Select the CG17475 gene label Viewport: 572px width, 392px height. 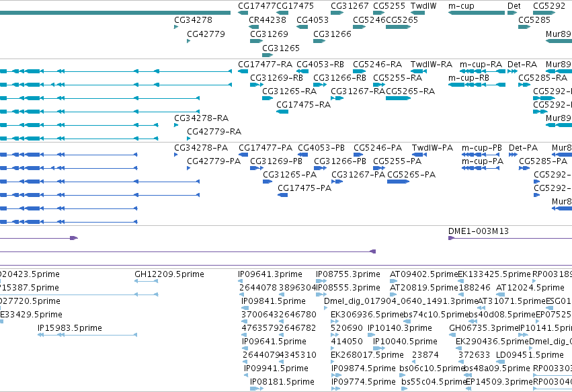pos(295,6)
